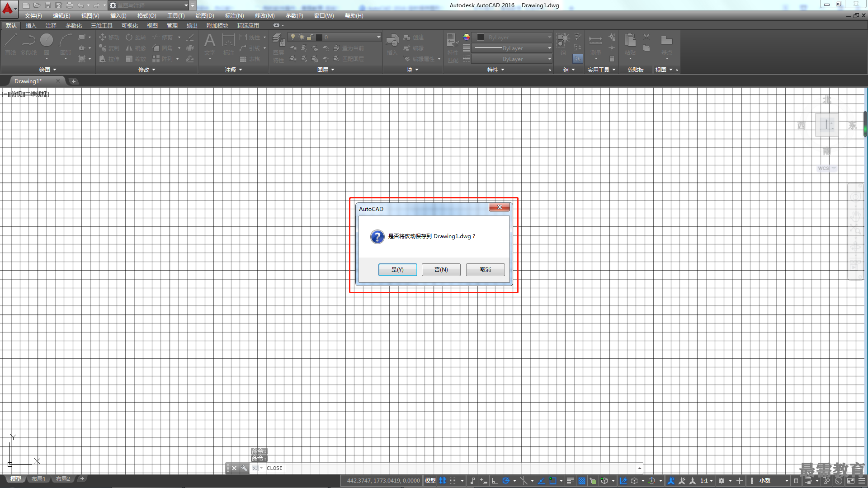
Task: Click the 模型 button in status bar
Action: 430,481
